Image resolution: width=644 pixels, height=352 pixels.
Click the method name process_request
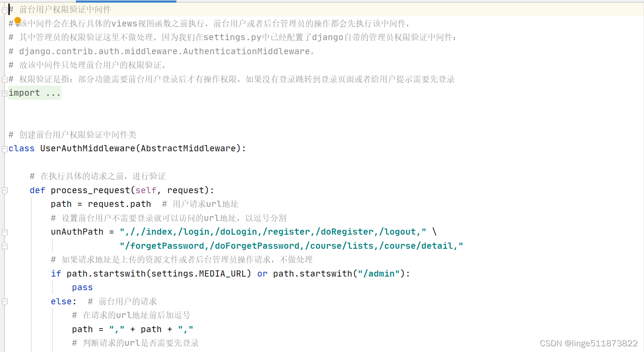(90, 191)
